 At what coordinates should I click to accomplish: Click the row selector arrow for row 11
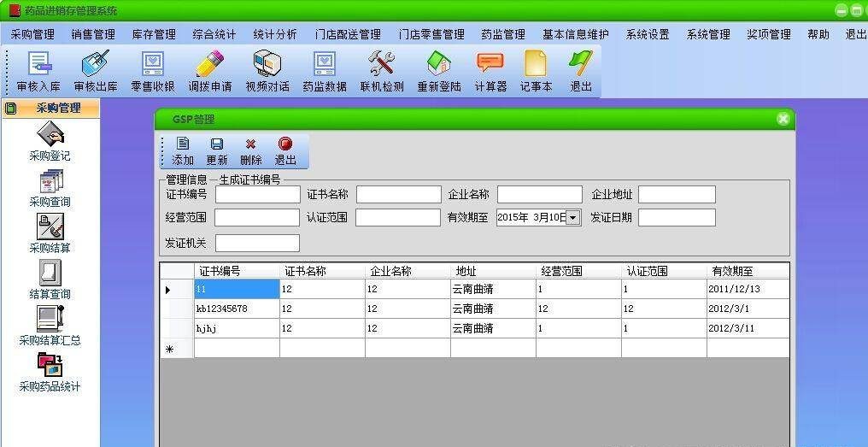tap(177, 289)
